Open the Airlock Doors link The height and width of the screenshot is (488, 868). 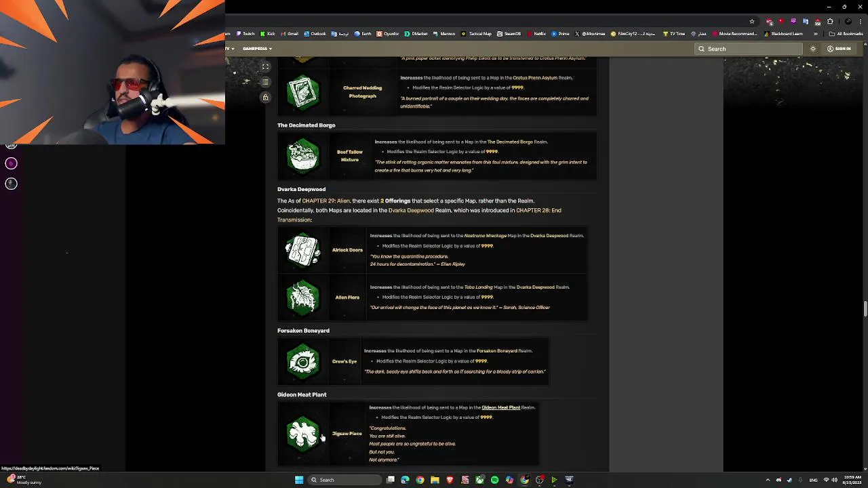[x=347, y=250]
